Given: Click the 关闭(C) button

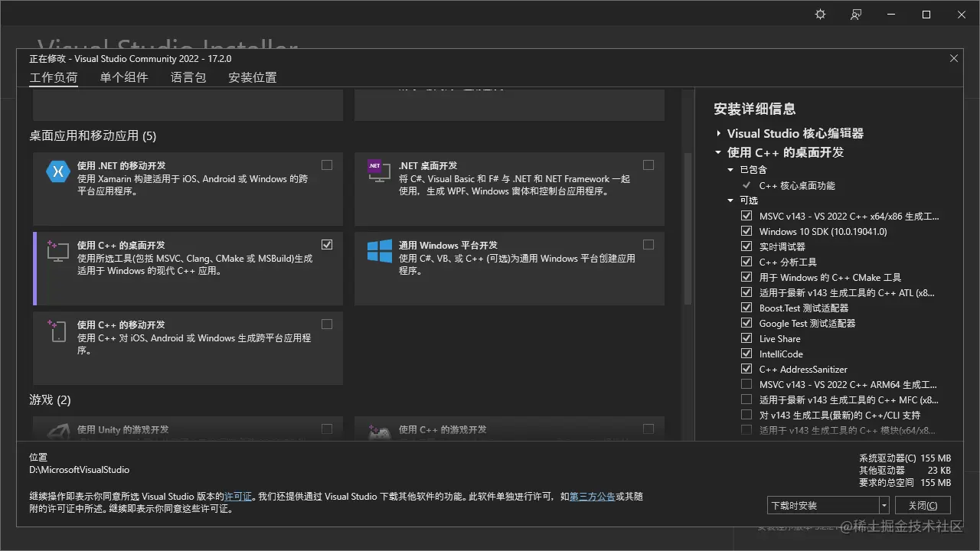Looking at the screenshot, I should point(923,505).
